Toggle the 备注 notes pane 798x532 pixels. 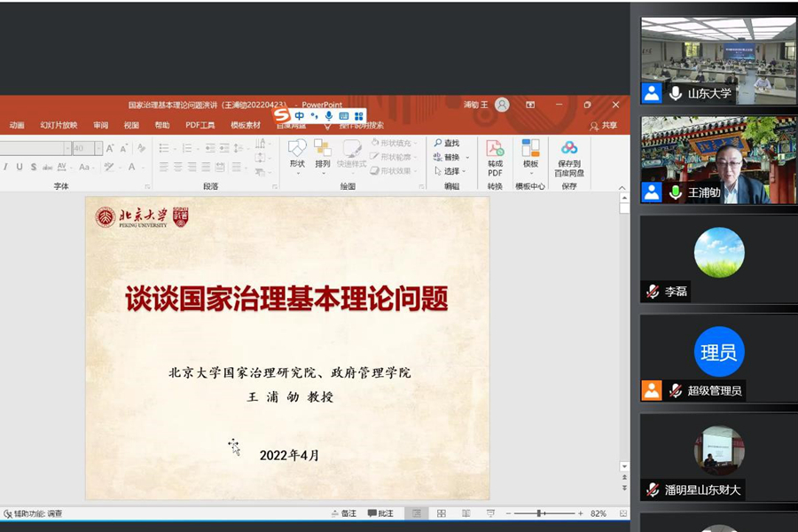[x=343, y=513]
